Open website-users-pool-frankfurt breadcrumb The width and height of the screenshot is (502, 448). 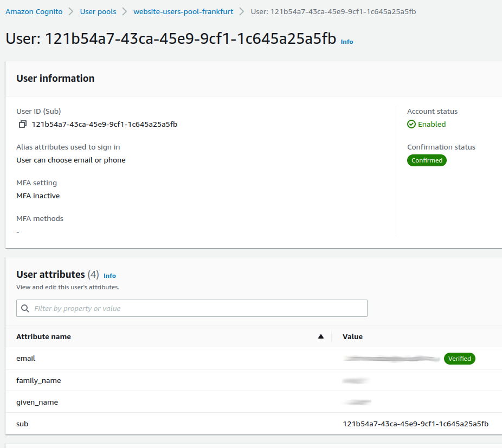183,11
